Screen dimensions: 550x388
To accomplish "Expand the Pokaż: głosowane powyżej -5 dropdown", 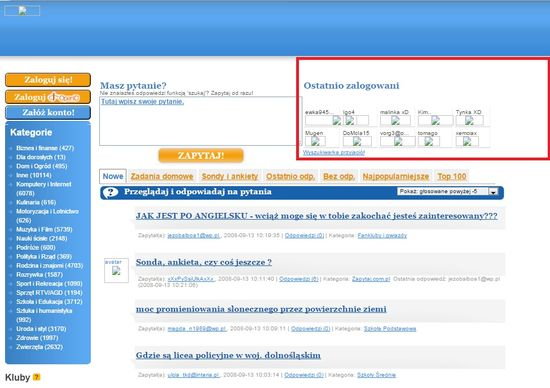I will (x=448, y=192).
